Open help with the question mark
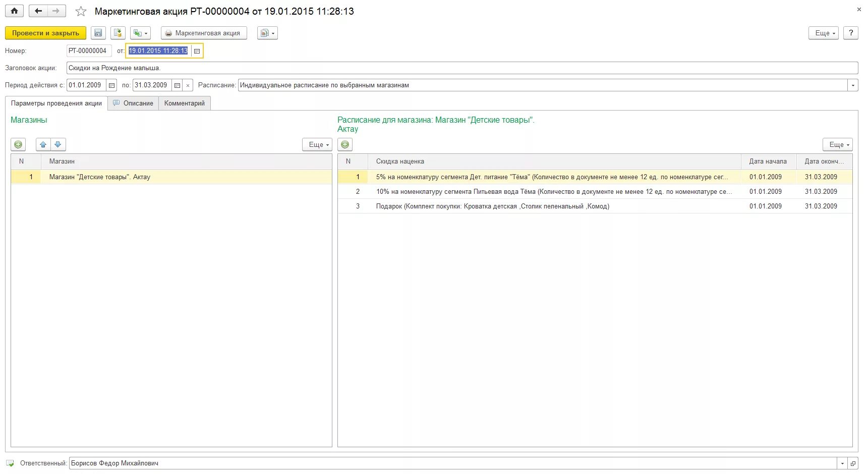The height and width of the screenshot is (474, 868). (x=851, y=33)
